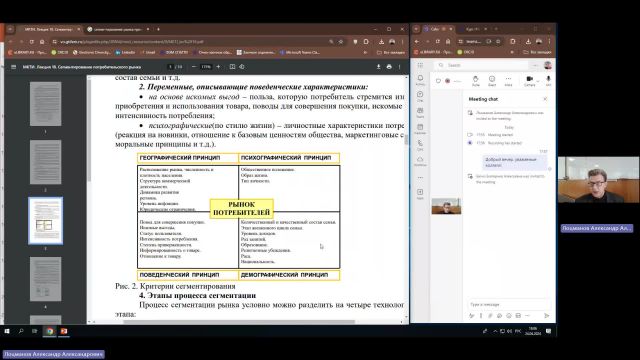Viewport: 640px width, 360px height.
Task: Select the participant video thumbnail in Teams
Action: coord(446,206)
